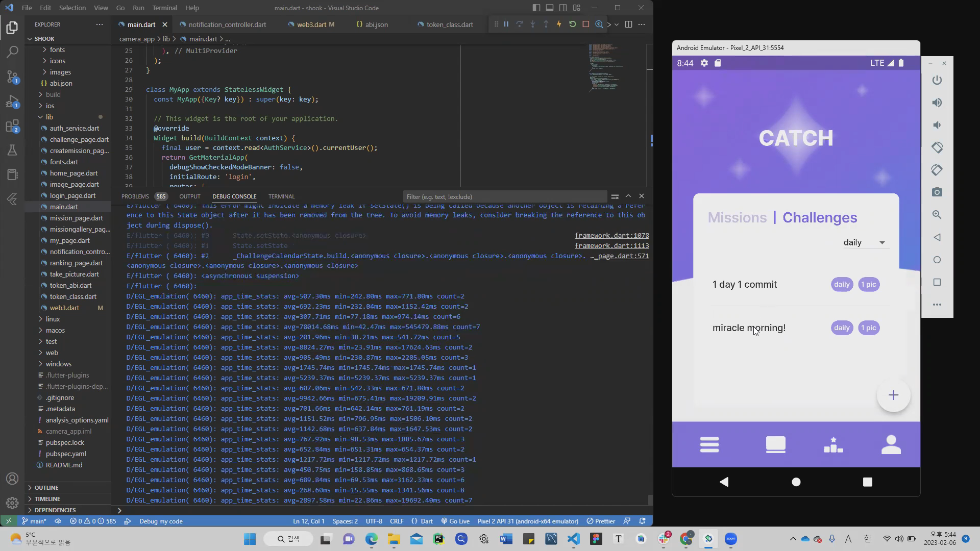Click emulator zoom icon
The image size is (980, 551).
pyautogui.click(x=937, y=215)
